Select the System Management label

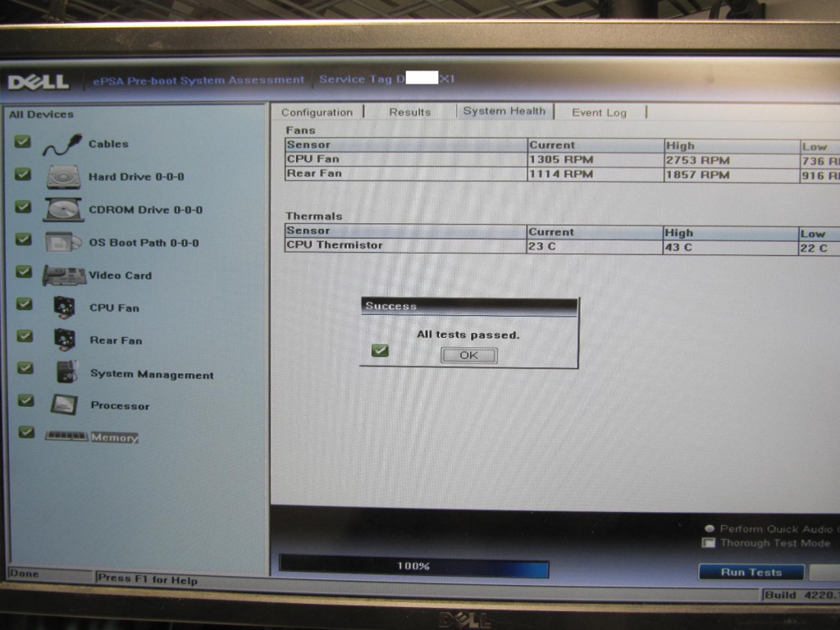tap(152, 374)
